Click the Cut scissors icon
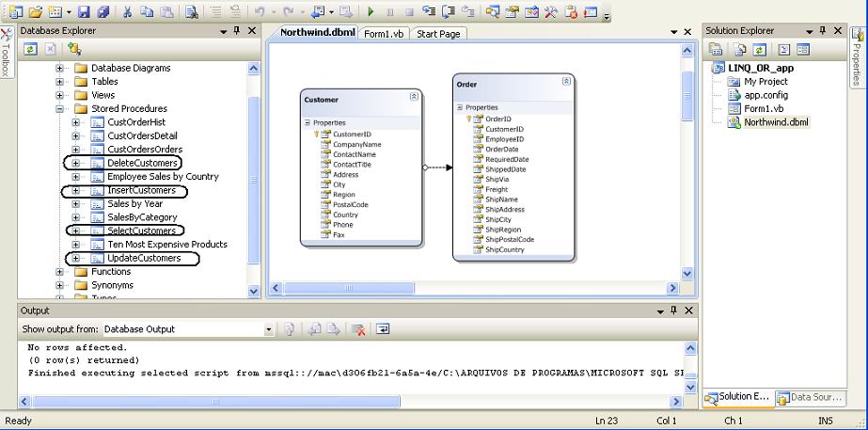 coord(126,12)
